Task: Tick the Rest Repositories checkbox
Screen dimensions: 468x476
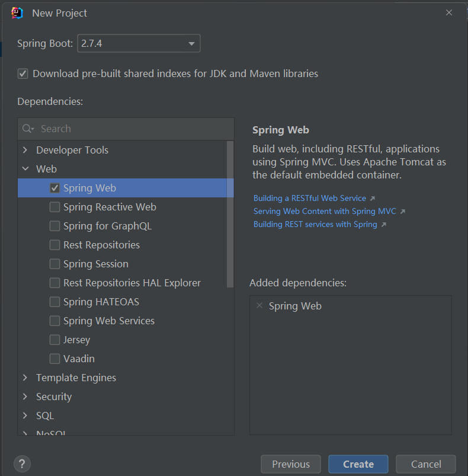Action: click(55, 245)
